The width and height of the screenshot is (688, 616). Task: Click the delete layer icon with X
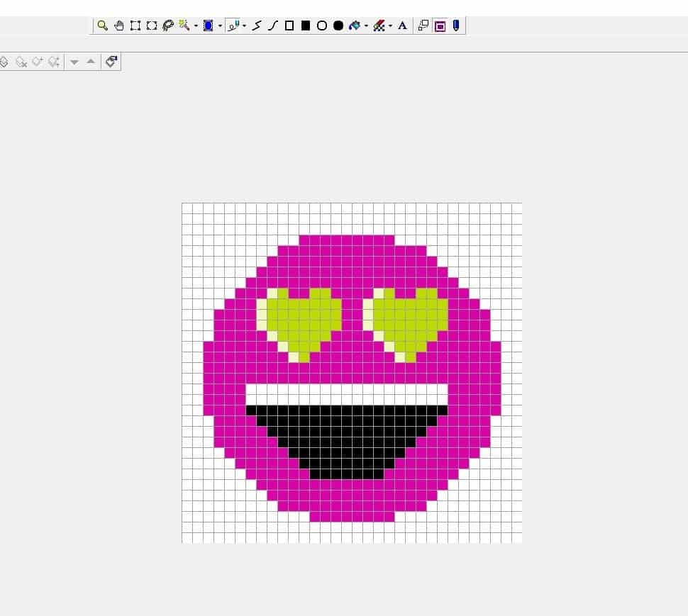pyautogui.click(x=21, y=62)
